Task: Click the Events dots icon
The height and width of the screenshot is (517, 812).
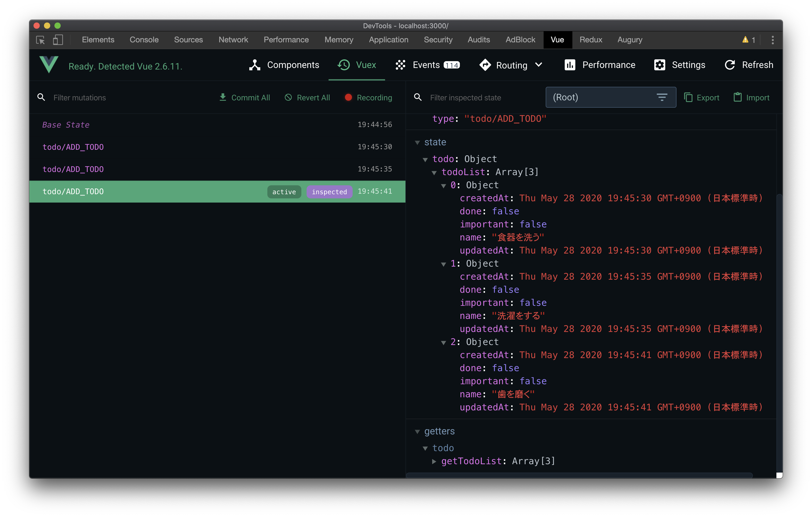Action: click(x=401, y=65)
